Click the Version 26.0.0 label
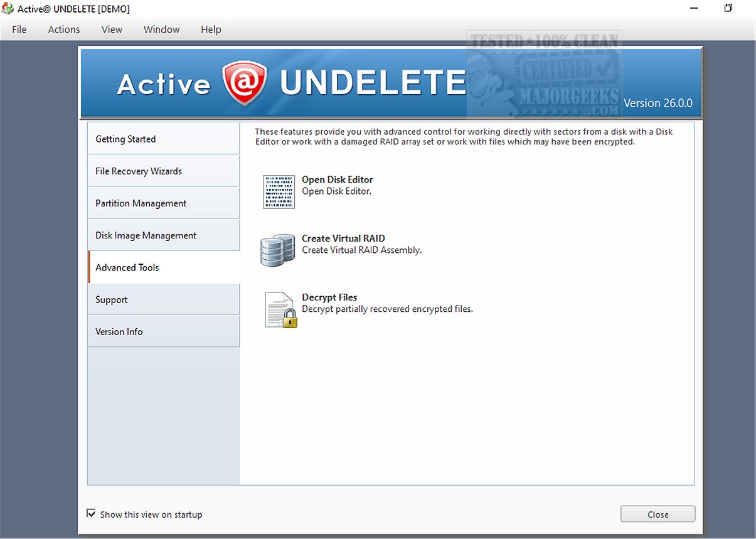 (x=658, y=103)
